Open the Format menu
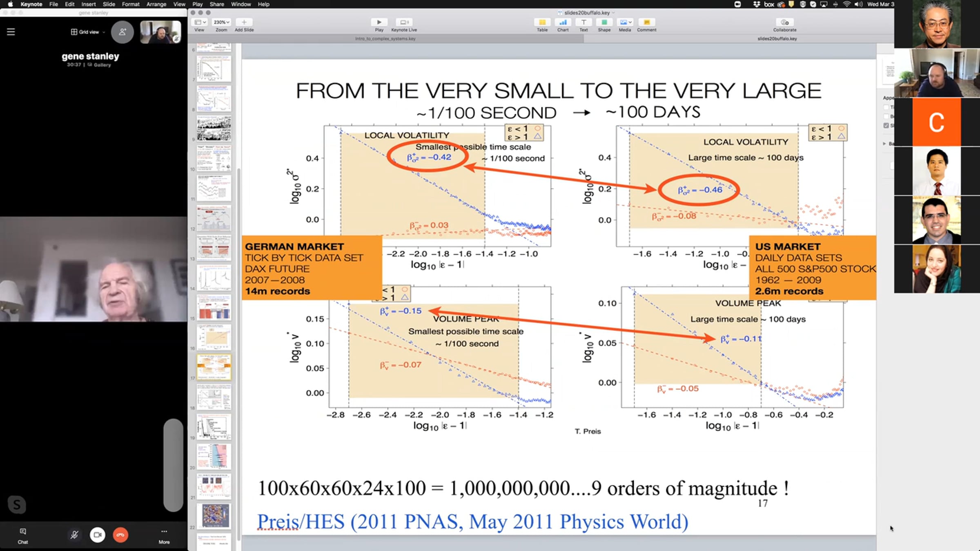Image resolution: width=980 pixels, height=551 pixels. coord(131,4)
